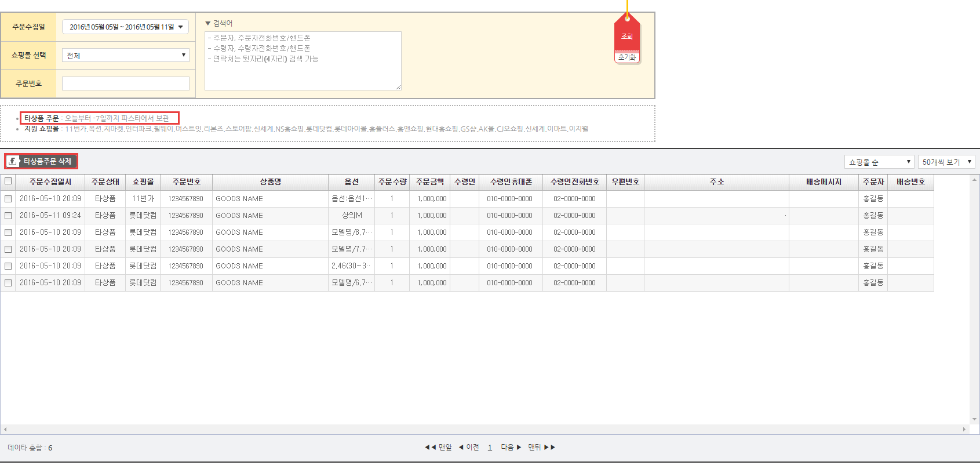Toggle the select-all checkbox in table header
This screenshot has width=980, height=476.
point(8,181)
